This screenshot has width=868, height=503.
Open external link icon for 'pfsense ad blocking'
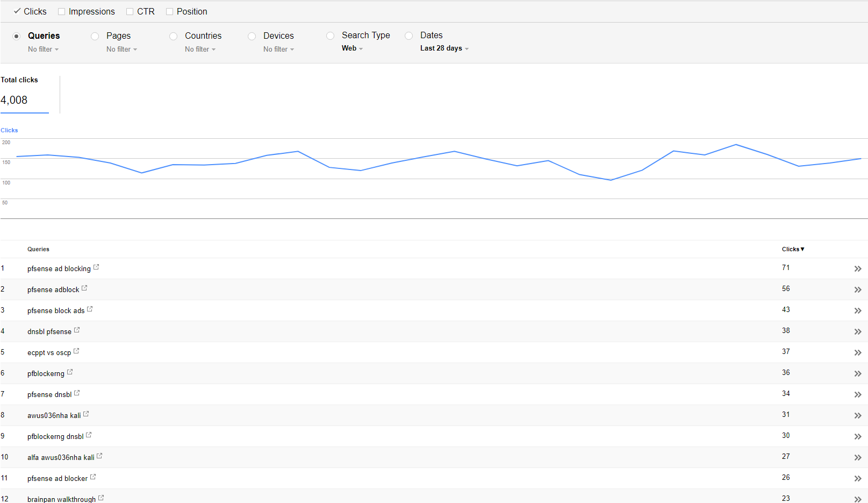click(96, 267)
